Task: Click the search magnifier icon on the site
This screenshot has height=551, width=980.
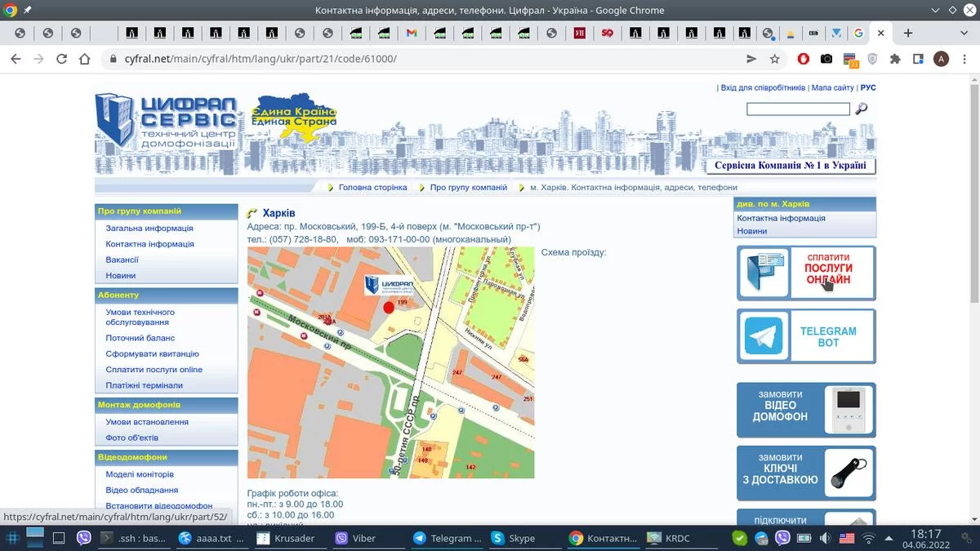Action: 861,109
